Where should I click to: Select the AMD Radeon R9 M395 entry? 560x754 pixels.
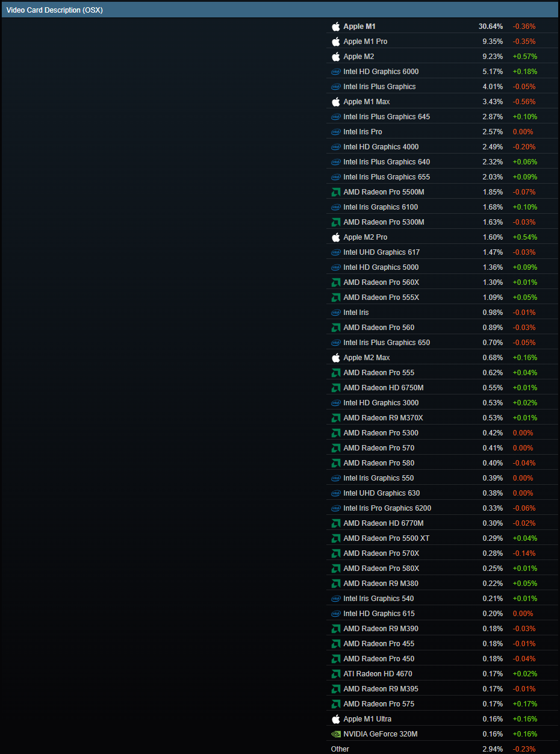[381, 689]
